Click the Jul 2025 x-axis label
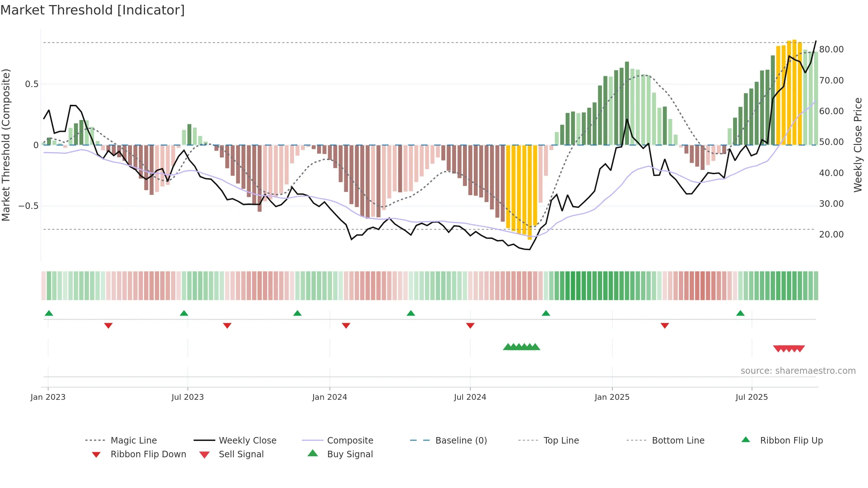This screenshot has height=488, width=868. coord(752,397)
